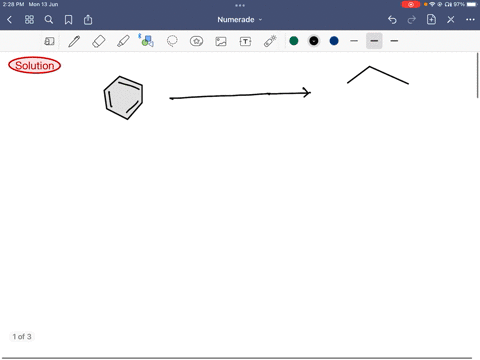Open the more options ellipsis menu
Image resolution: width=480 pixels, height=360 pixels.
point(470,20)
